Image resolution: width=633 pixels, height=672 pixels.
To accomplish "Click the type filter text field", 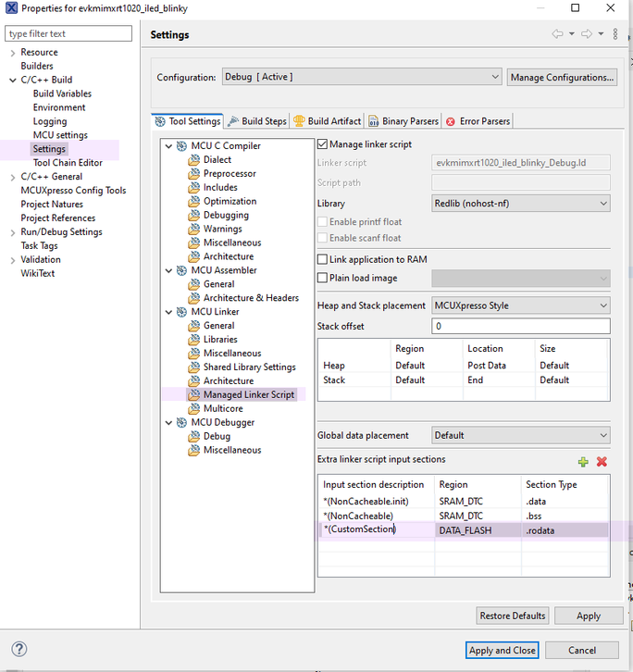I will coord(68,33).
